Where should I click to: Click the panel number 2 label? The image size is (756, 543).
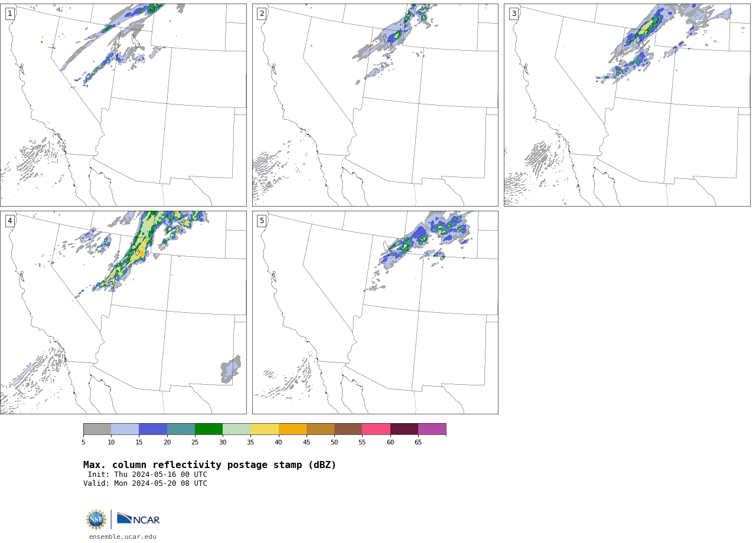[262, 14]
